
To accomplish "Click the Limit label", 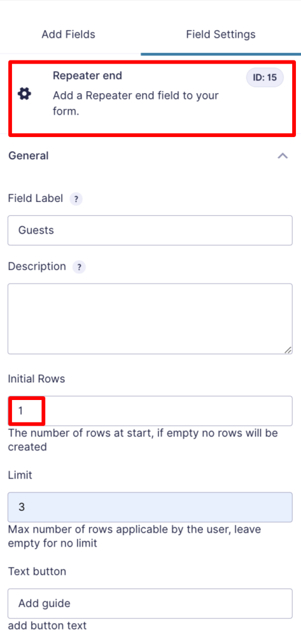I will (20, 475).
